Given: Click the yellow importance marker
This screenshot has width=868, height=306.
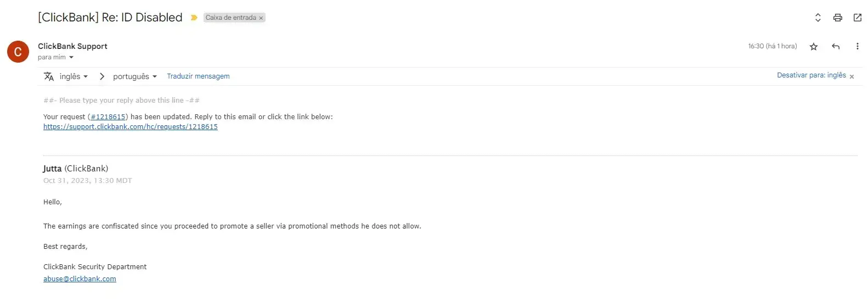Looking at the screenshot, I should coord(194,18).
